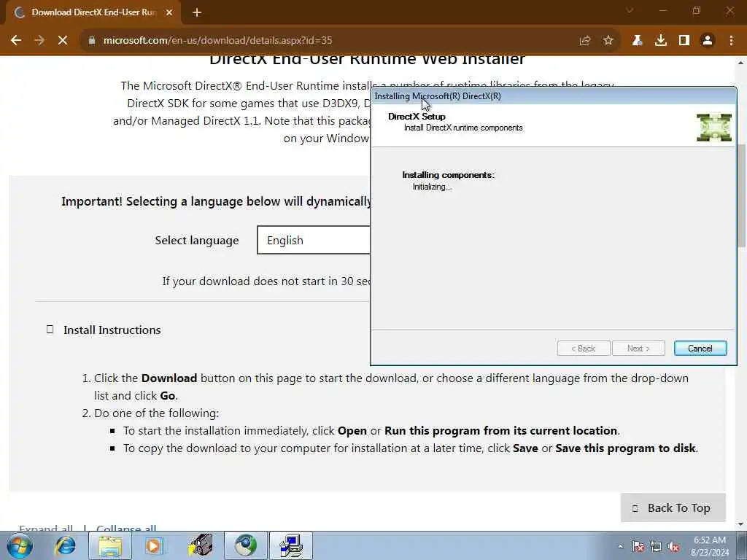Select the Download DirectX End-User Runtime tab
This screenshot has height=560, width=747.
(93, 13)
